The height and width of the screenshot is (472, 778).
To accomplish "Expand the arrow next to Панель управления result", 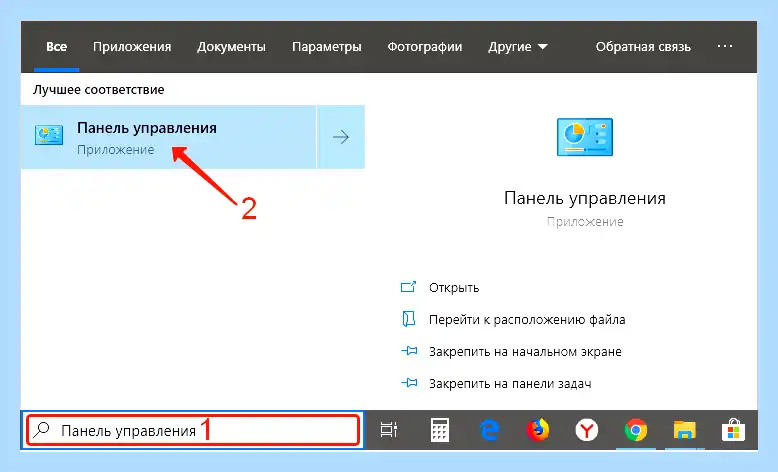I will tap(341, 137).
